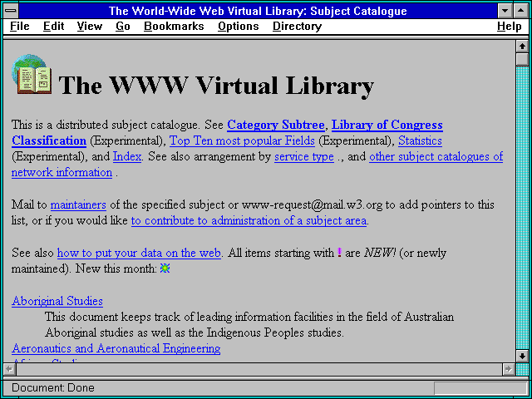Maximize the window with the up-arrow button
532x399 pixels.
pos(521,11)
